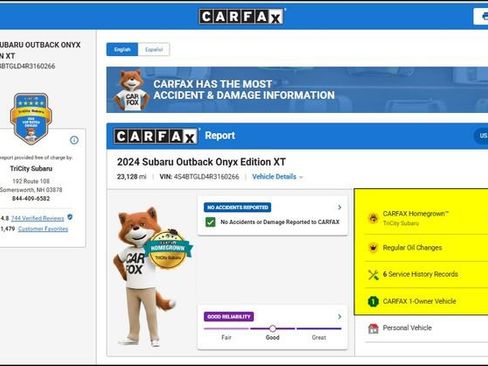Image resolution: width=488 pixels, height=366 pixels.
Task: Click the Great label on reliability scale
Action: (x=319, y=338)
